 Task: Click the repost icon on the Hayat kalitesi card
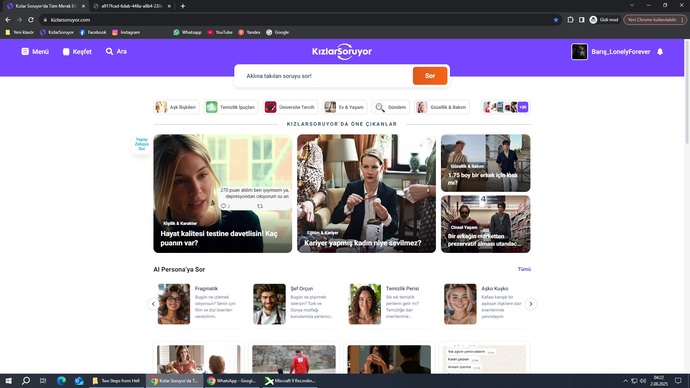[260, 206]
